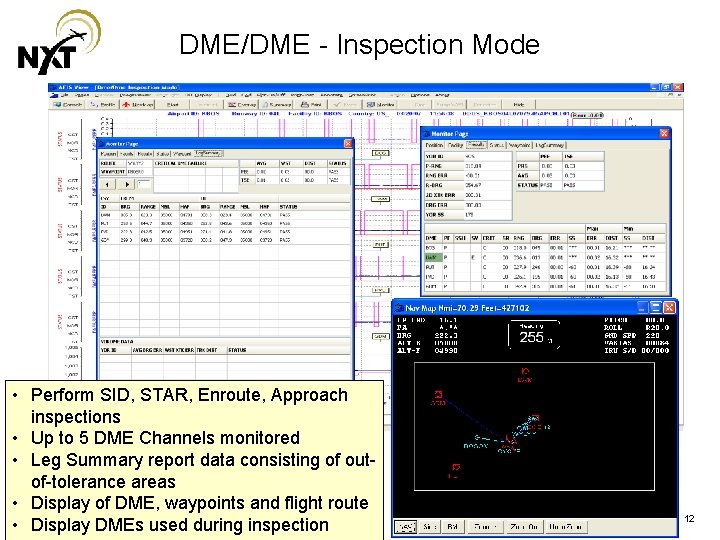Click the STATUS label in right Monitor Page
This screenshot has height=540, width=720.
[x=528, y=185]
